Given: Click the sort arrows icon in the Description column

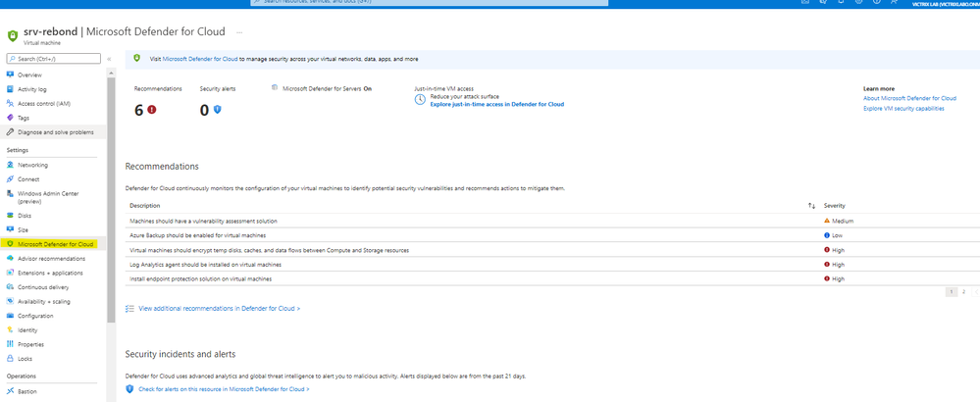Looking at the screenshot, I should pyautogui.click(x=811, y=205).
